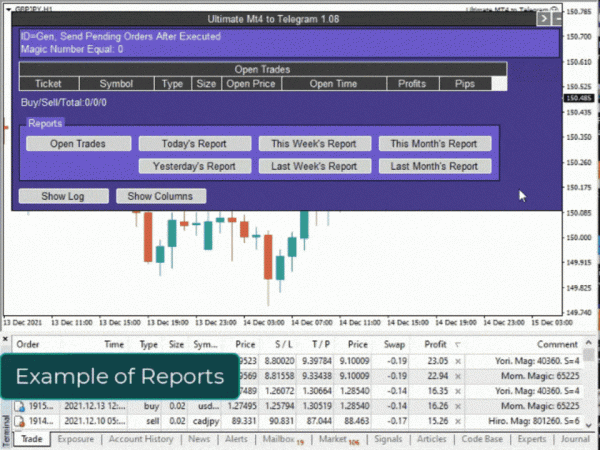Open the Market tab
Image resolution: width=600 pixels, height=450 pixels.
pos(338,439)
